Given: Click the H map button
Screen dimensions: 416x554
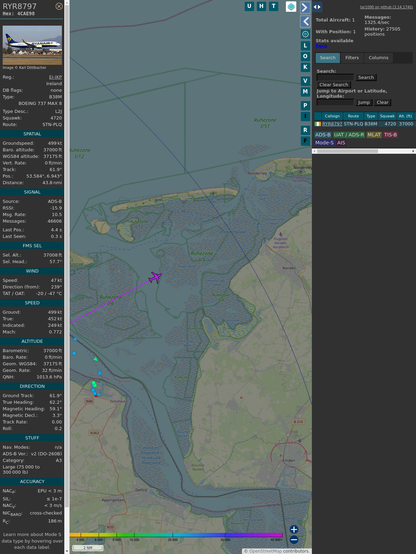Looking at the screenshot, I should pos(261,6).
